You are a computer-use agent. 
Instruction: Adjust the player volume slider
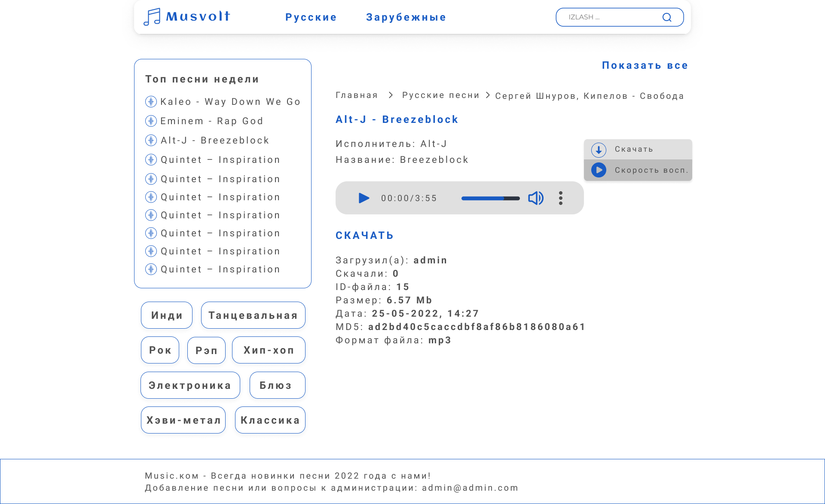click(490, 199)
